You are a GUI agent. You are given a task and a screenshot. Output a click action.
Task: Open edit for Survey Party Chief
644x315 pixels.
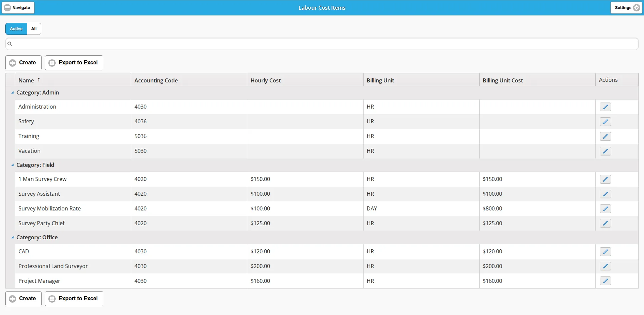[605, 223]
